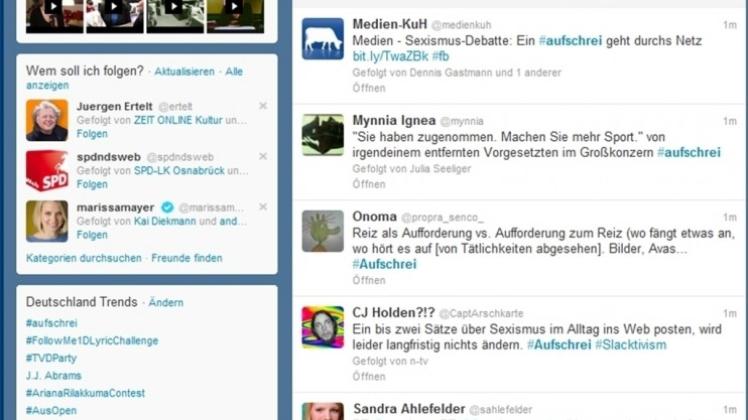Click Aktualisieren to refresh suggestions
Viewport: 748px width, 420px height.
tap(184, 72)
